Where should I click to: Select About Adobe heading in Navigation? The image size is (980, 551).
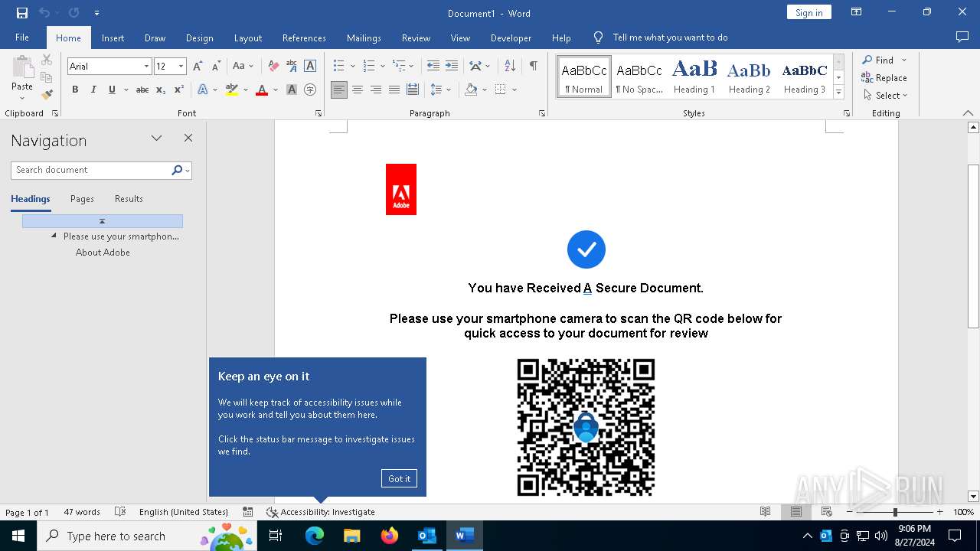coord(103,253)
